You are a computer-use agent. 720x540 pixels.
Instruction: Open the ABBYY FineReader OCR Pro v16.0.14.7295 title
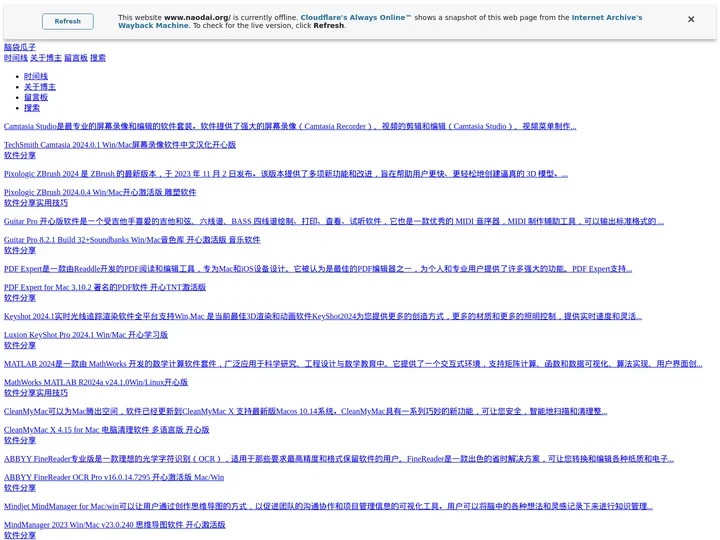tap(114, 477)
